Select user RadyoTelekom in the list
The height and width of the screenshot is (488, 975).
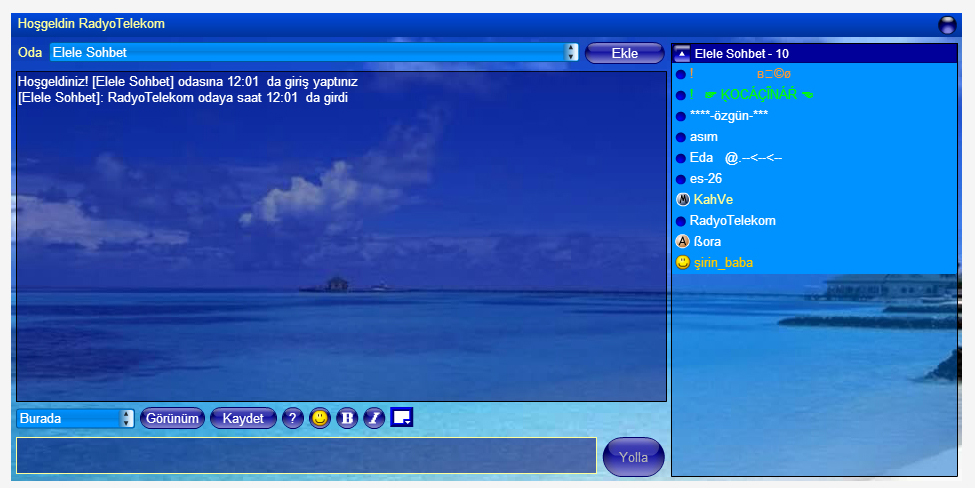coord(732,221)
